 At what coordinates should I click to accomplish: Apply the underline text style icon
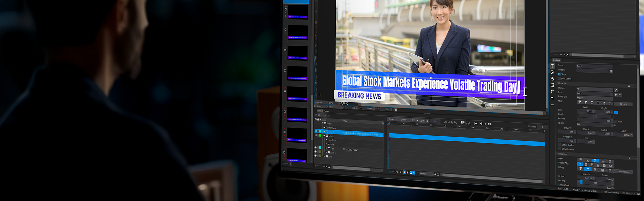click(x=592, y=103)
